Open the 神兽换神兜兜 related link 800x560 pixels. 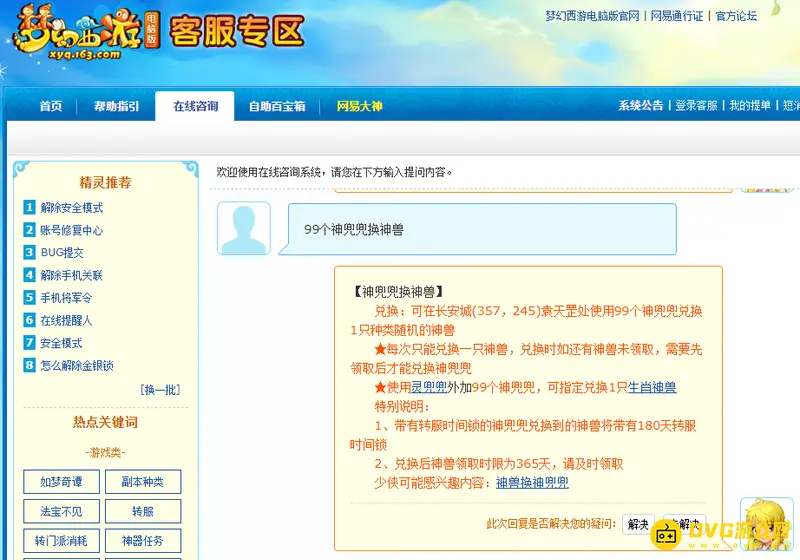pos(532,482)
